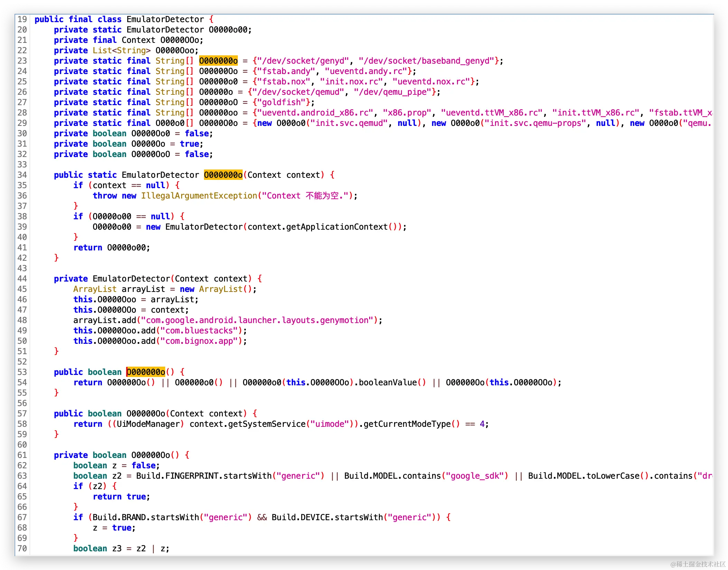Click the "/dev/socket/genyd" string literal

(x=303, y=61)
